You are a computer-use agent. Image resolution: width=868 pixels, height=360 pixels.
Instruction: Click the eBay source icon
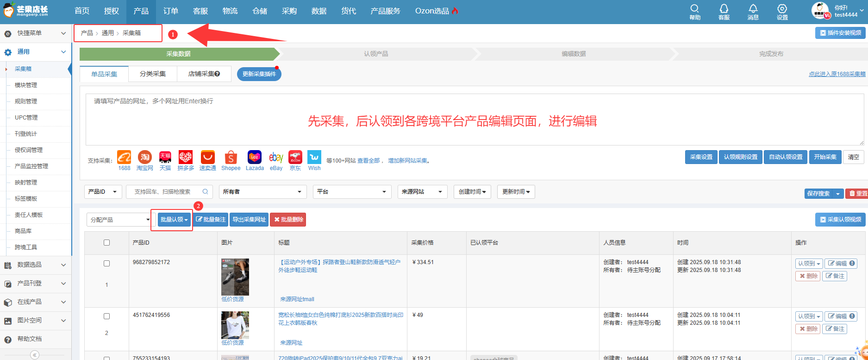[x=276, y=158]
